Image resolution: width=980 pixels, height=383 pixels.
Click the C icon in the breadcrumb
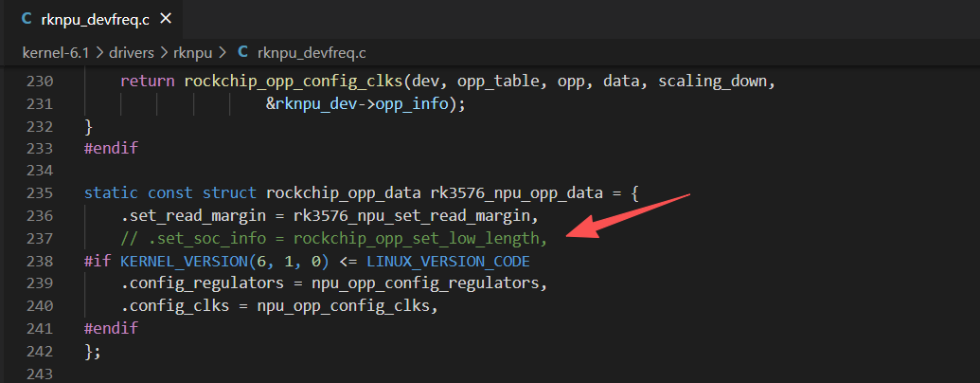pyautogui.click(x=243, y=53)
